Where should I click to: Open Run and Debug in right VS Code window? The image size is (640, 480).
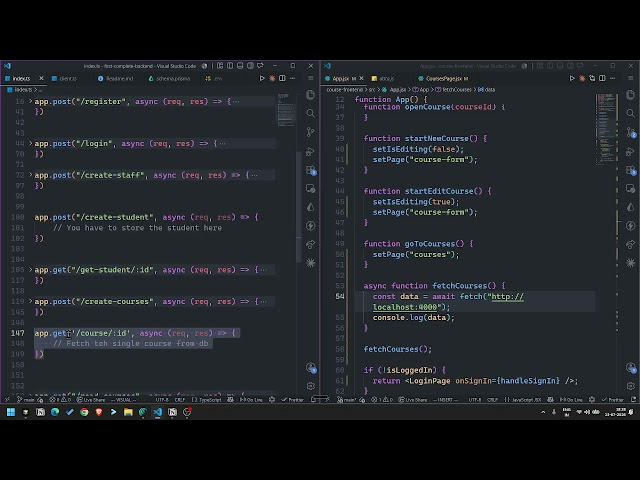pyautogui.click(x=631, y=151)
